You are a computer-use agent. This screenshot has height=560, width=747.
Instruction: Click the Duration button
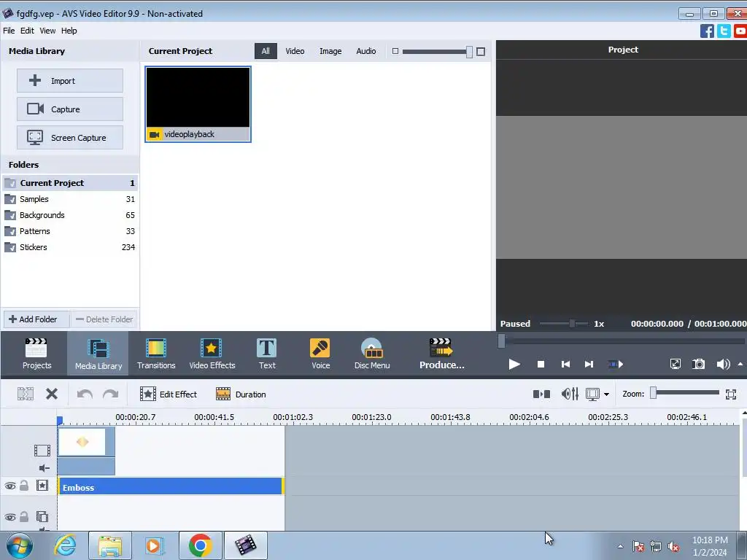tap(241, 394)
